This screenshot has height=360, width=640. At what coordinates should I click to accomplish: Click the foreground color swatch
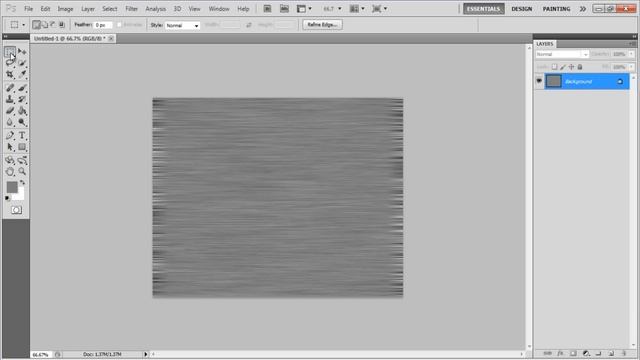[x=12, y=187]
